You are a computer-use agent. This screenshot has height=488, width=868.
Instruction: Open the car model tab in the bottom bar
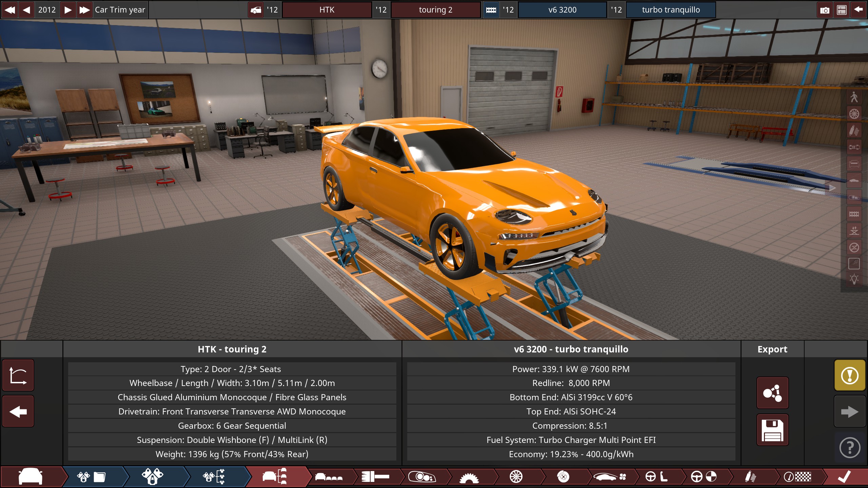(x=31, y=477)
